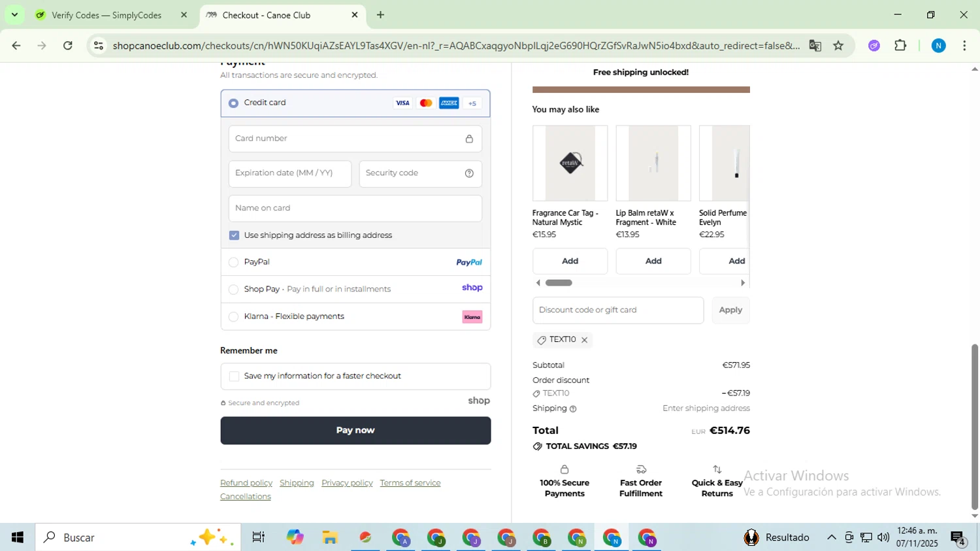Reload the checkout page
The image size is (980, 551).
68,46
